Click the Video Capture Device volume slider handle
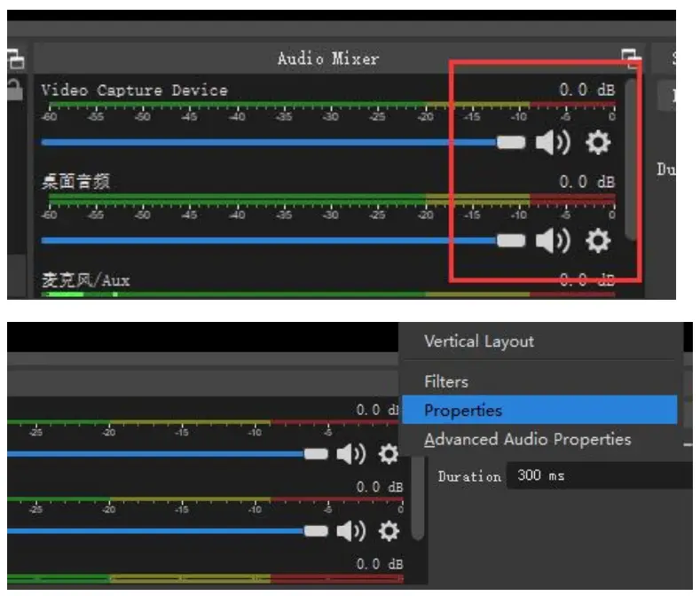Viewport: 700px width, 596px height. [x=511, y=143]
